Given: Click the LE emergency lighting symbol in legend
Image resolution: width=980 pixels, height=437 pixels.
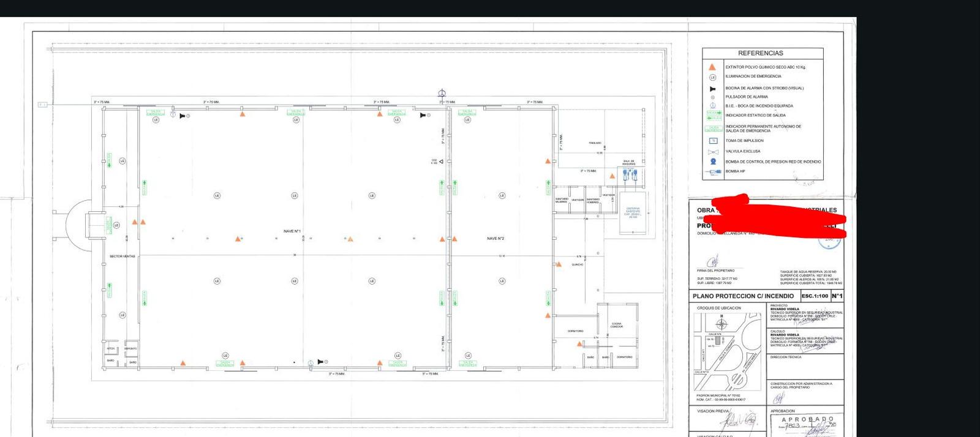Looking at the screenshot, I should (x=712, y=77).
